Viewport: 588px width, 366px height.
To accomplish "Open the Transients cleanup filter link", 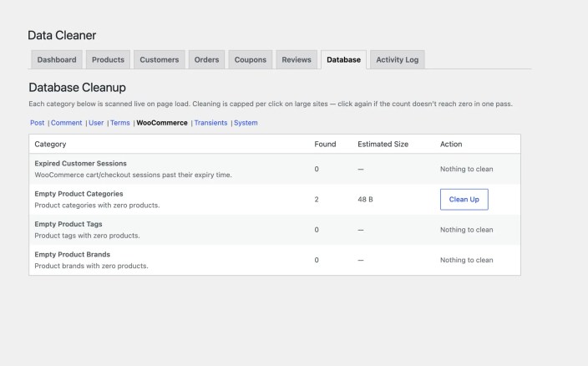I will 210,123.
